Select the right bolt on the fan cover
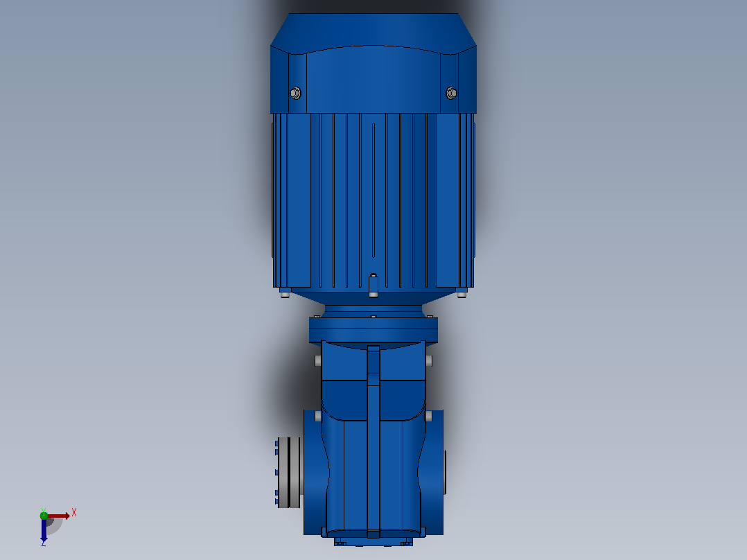 click(x=451, y=93)
